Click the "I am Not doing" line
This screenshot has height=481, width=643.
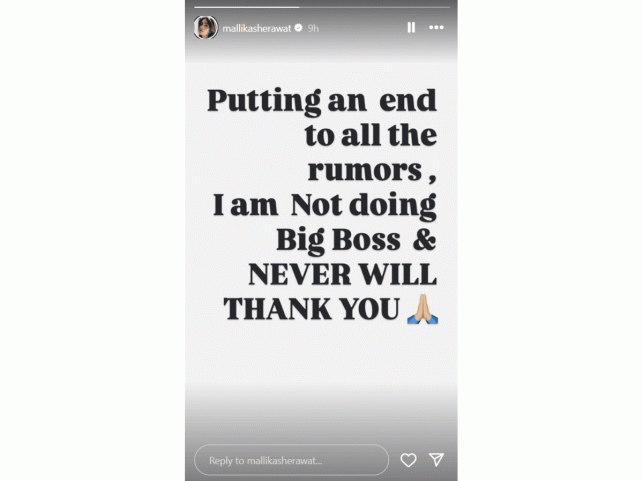(324, 205)
